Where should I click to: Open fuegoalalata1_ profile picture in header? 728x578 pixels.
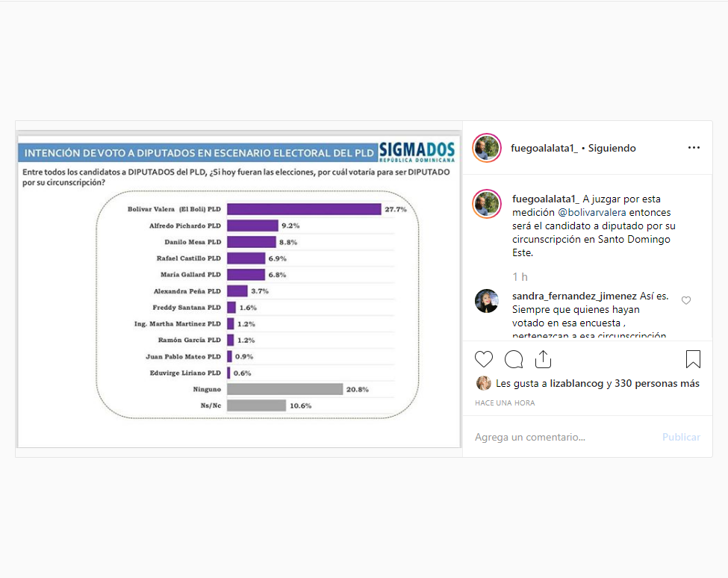[x=486, y=148]
